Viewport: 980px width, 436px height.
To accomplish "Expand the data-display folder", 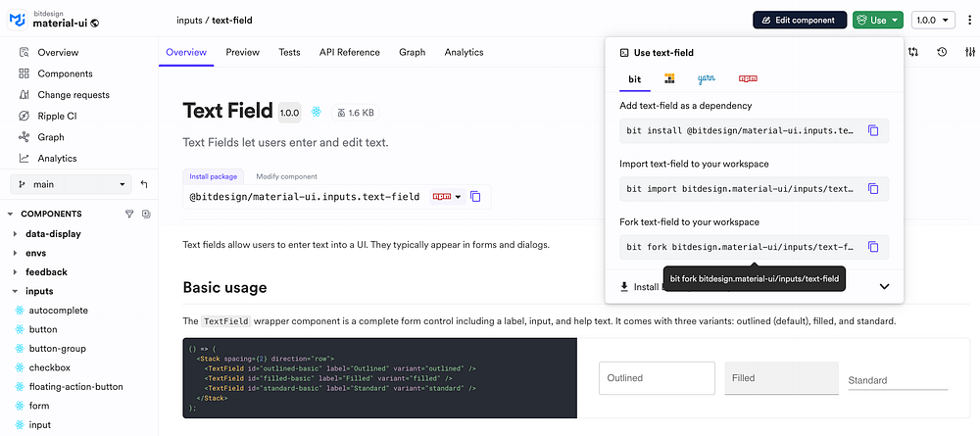I will pos(15,233).
